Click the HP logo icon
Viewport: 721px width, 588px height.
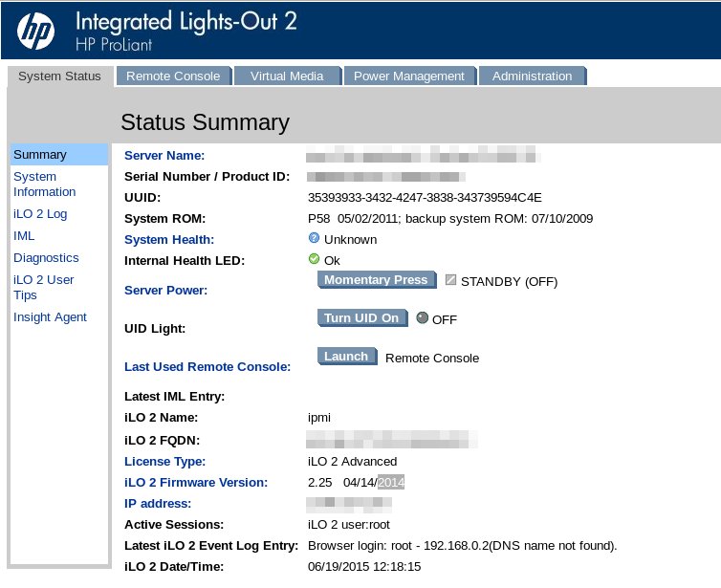[x=36, y=31]
